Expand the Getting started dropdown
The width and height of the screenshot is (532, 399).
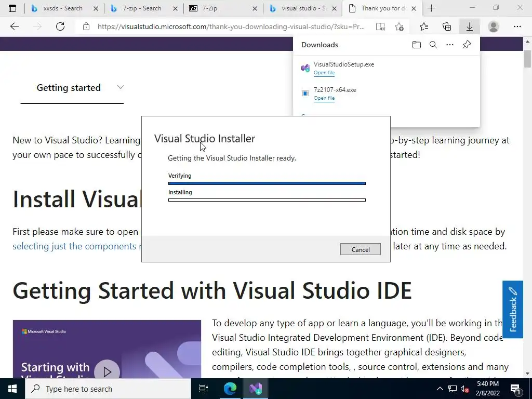click(x=121, y=87)
